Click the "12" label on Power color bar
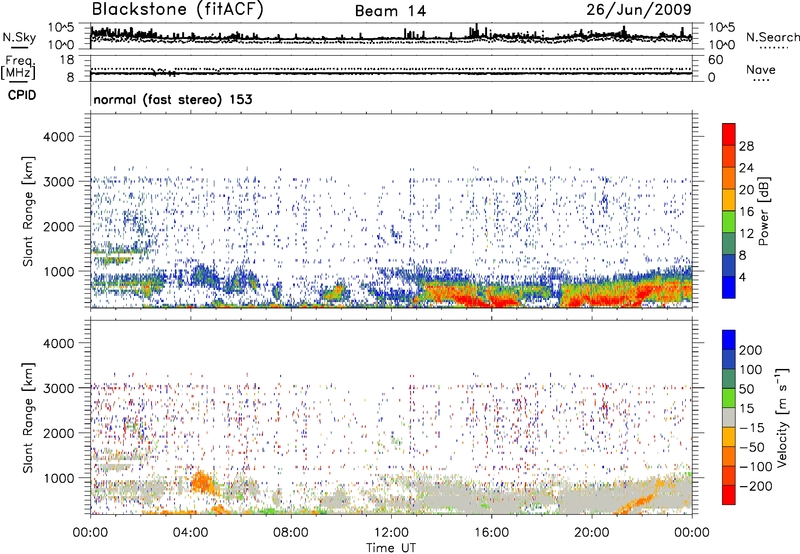800x554 pixels. 746,234
